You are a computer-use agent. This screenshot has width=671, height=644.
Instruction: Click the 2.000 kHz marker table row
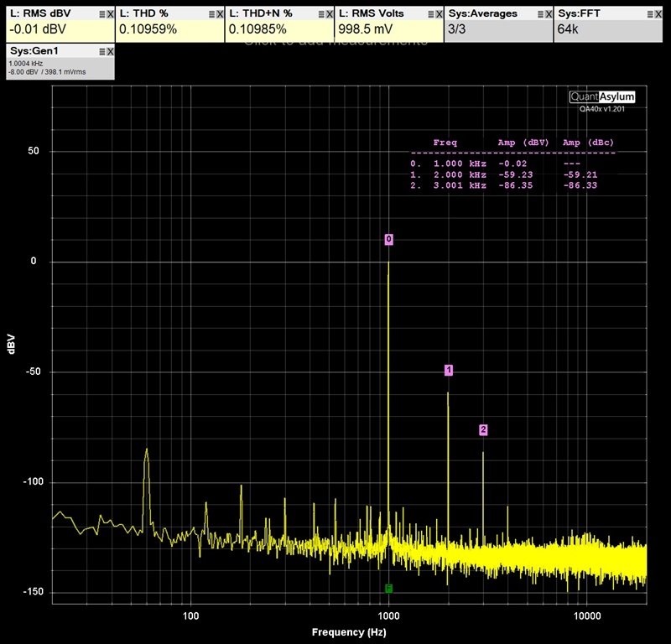point(504,174)
